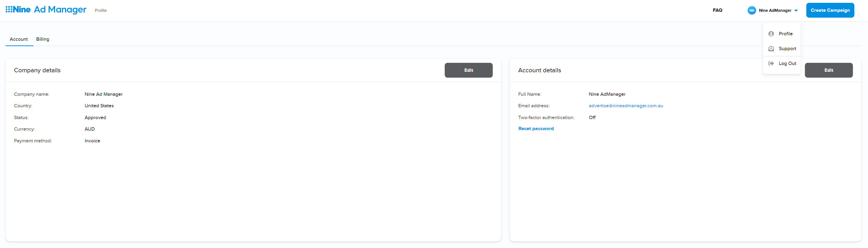Select Support from the user menu
Image resolution: width=868 pixels, height=248 pixels.
click(782, 48)
